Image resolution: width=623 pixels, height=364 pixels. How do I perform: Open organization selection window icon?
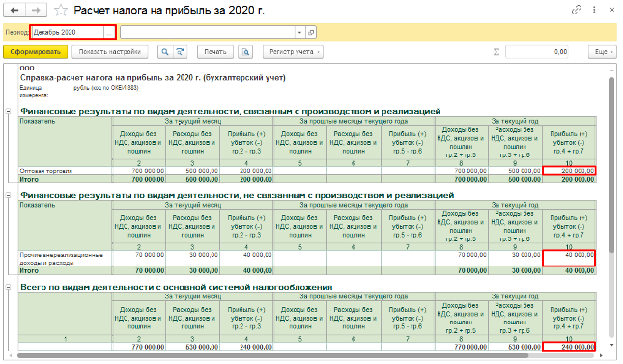311,32
